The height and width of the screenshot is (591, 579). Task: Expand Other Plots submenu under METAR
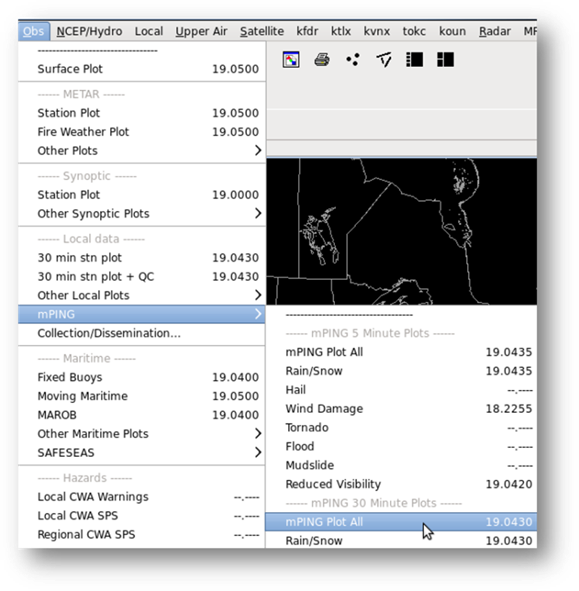[142, 151]
